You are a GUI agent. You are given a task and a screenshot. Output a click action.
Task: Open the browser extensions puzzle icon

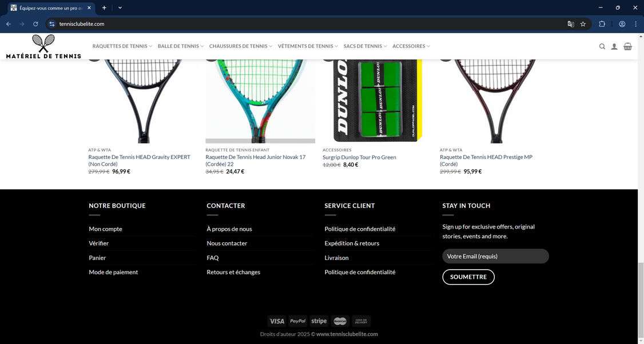point(602,24)
